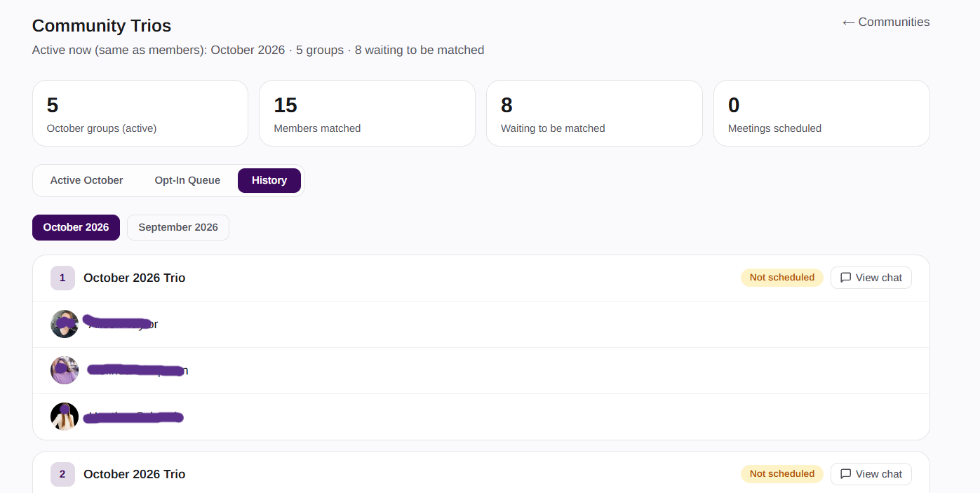Click the Community Trios page heading
The height and width of the screenshot is (493, 980).
point(102,26)
